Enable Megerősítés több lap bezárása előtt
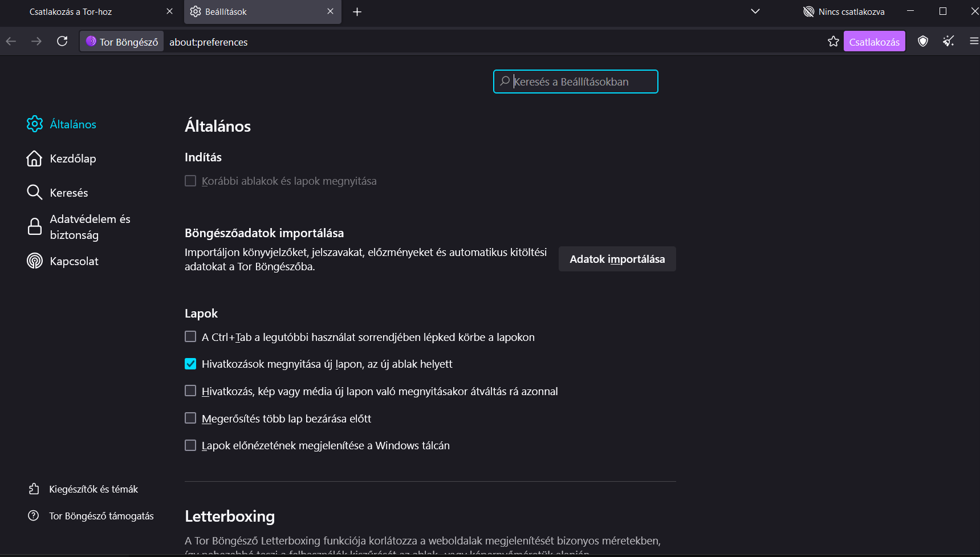 click(190, 418)
